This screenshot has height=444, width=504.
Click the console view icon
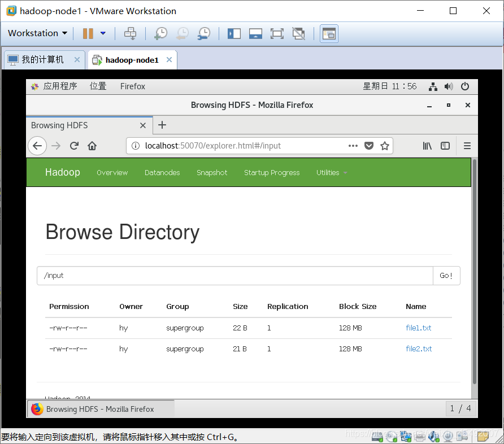(329, 33)
